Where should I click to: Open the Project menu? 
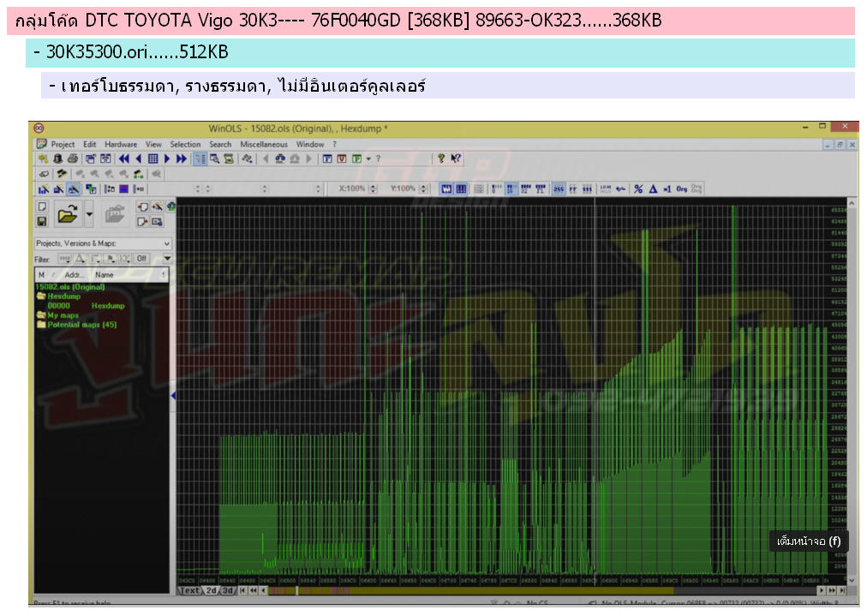(x=63, y=144)
